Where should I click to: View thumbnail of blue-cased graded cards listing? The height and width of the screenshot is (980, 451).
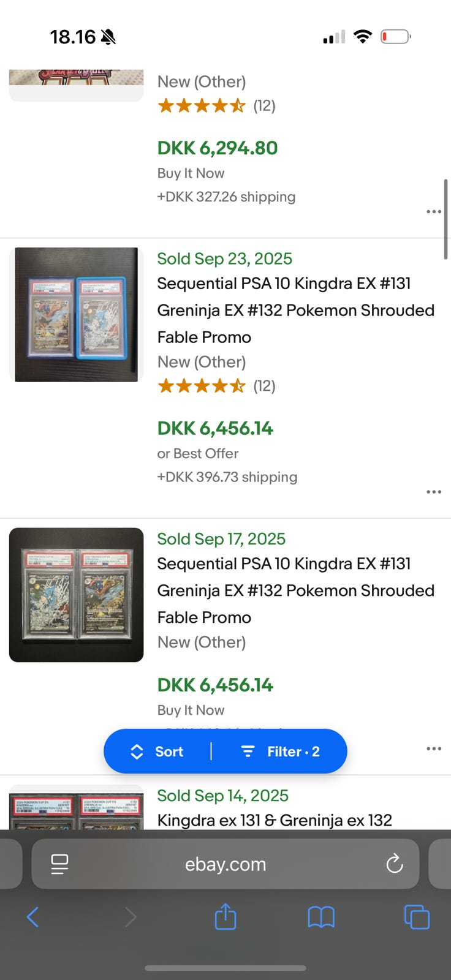[x=77, y=315]
